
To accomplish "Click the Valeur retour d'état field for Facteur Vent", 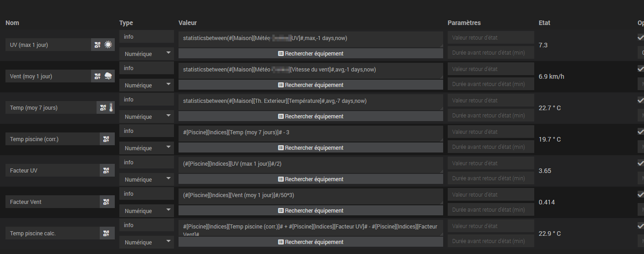I will click(x=491, y=194).
